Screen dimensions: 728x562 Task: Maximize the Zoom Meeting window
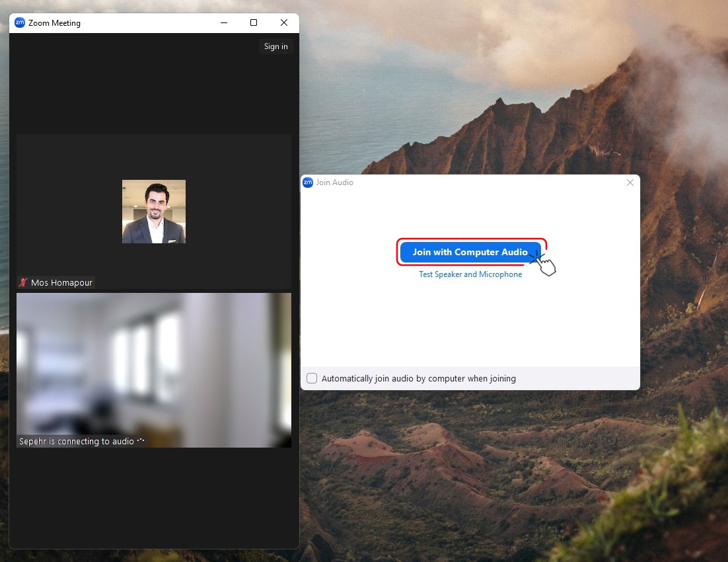pyautogui.click(x=254, y=22)
